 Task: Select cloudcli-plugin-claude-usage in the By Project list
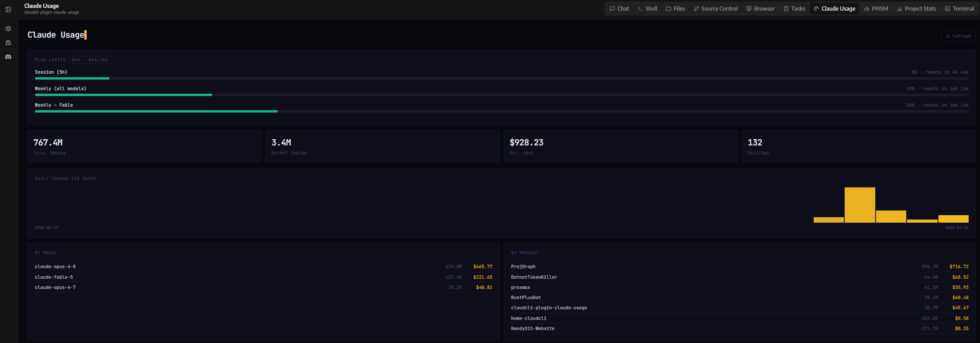740,308
